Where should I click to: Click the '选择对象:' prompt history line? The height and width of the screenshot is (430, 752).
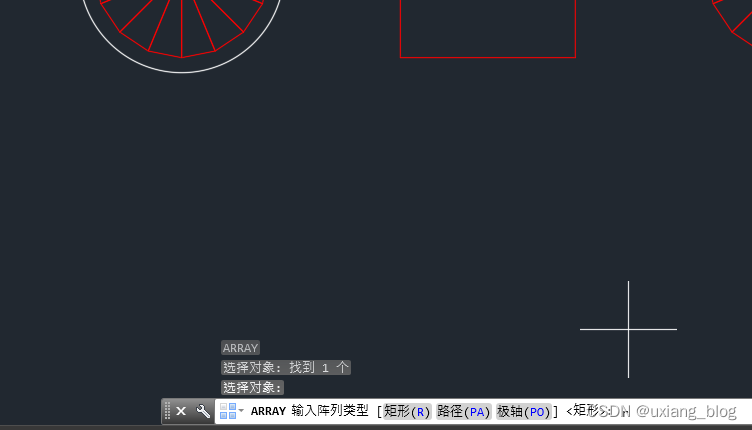(x=252, y=387)
